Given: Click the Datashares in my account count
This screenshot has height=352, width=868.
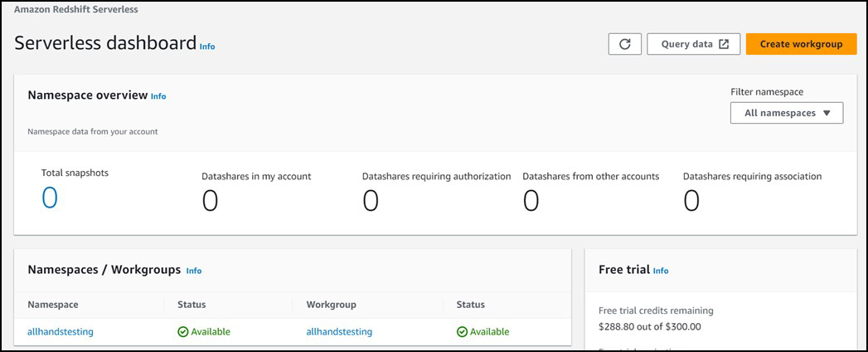Looking at the screenshot, I should (211, 200).
